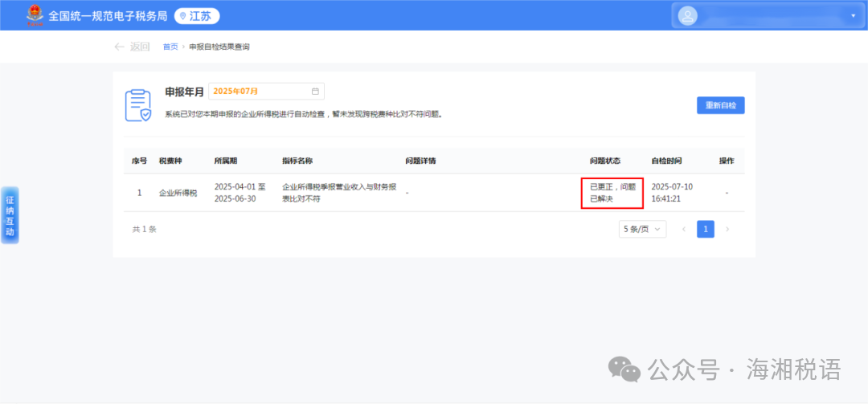This screenshot has height=404, width=868.
Task: Click the system auto-check notice text
Action: pos(304,115)
